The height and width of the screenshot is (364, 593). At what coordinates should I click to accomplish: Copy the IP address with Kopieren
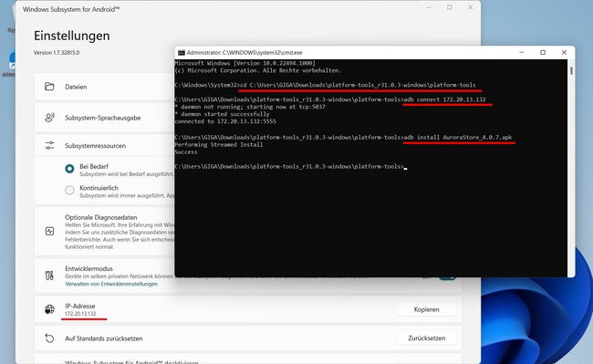pyautogui.click(x=426, y=309)
